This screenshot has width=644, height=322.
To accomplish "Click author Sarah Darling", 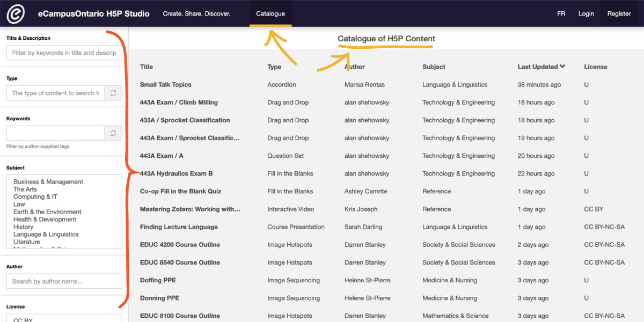I will click(364, 227).
